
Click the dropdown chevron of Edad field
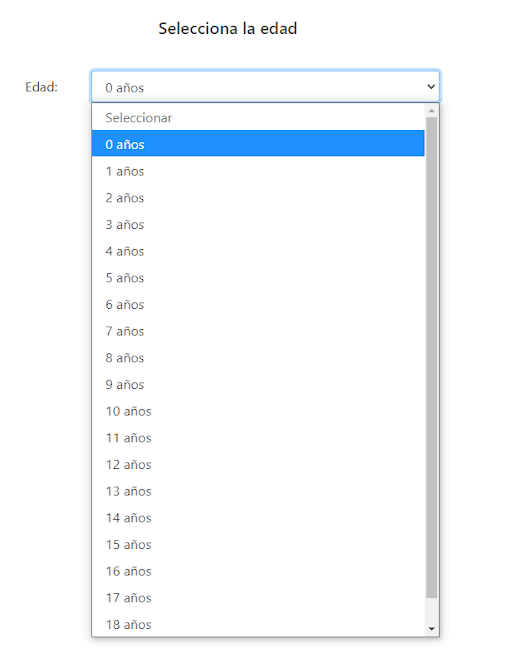pos(431,86)
